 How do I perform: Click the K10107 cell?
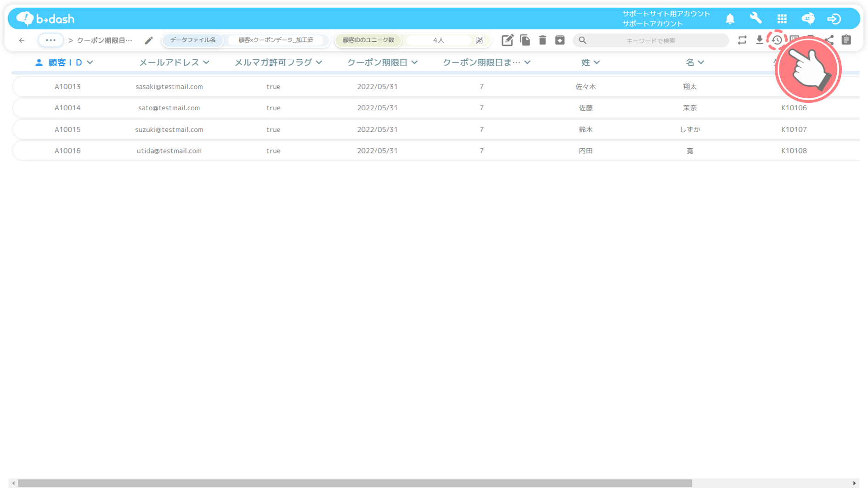794,129
